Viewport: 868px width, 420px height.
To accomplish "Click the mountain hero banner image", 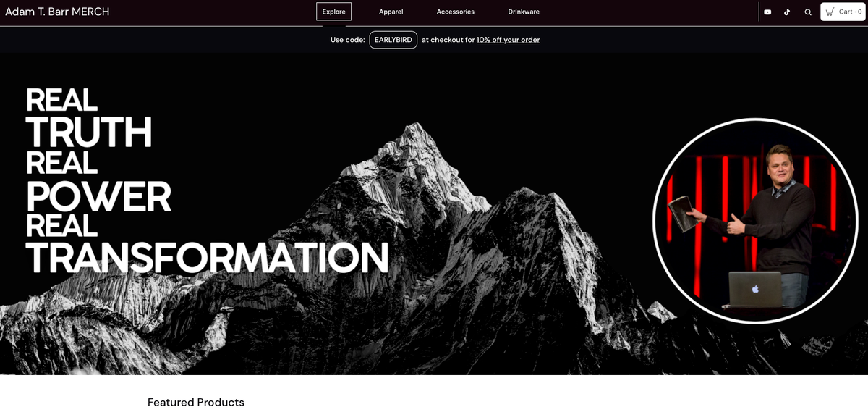I will [x=434, y=214].
